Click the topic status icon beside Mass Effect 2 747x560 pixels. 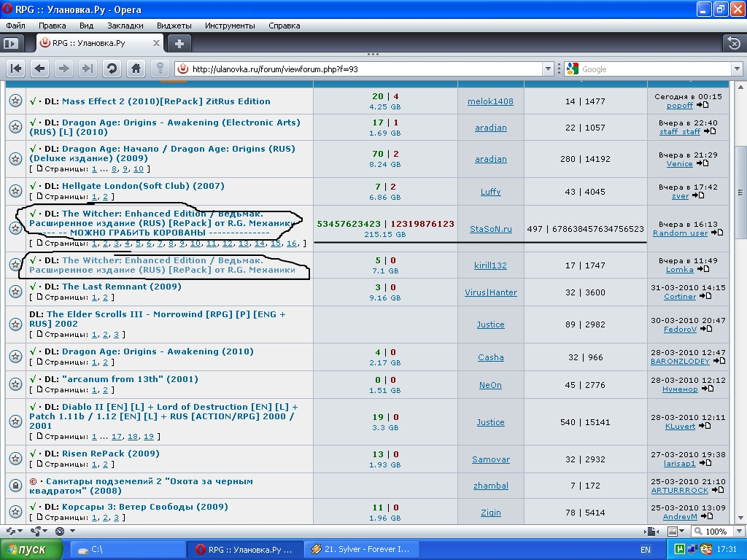point(15,101)
